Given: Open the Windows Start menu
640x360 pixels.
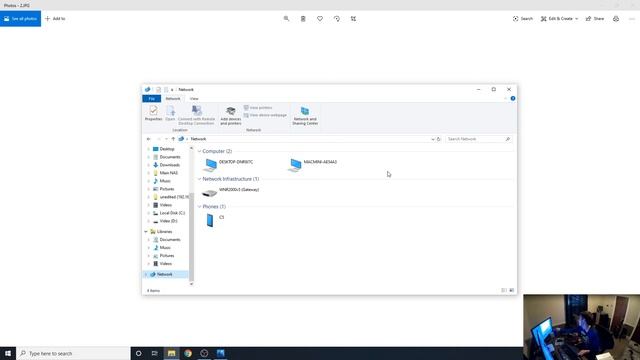Looking at the screenshot, I should pyautogui.click(x=8, y=353).
